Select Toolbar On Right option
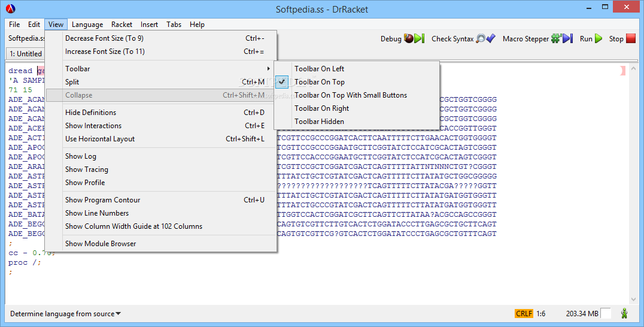The image size is (644, 327). (x=357, y=108)
